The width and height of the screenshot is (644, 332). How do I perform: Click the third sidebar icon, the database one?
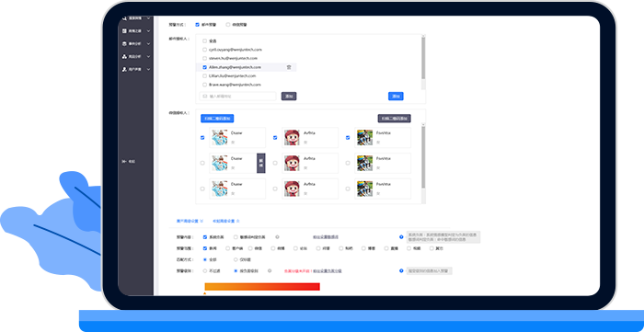coord(124,43)
